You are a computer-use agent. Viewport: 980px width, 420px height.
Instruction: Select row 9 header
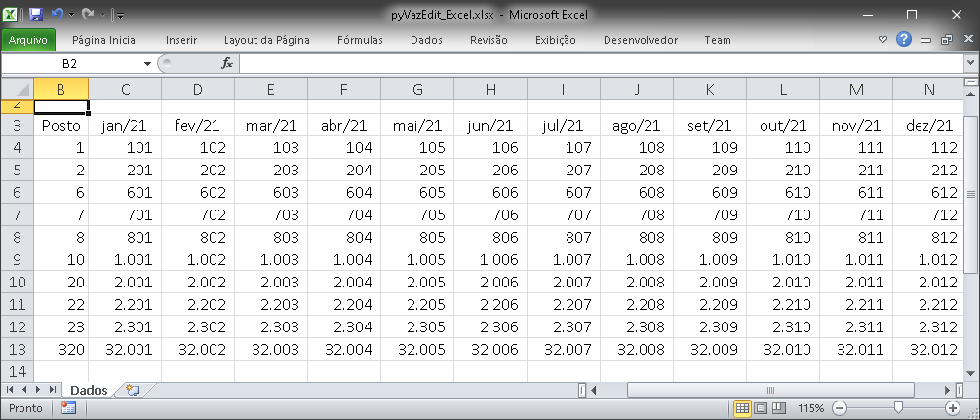coord(17,259)
